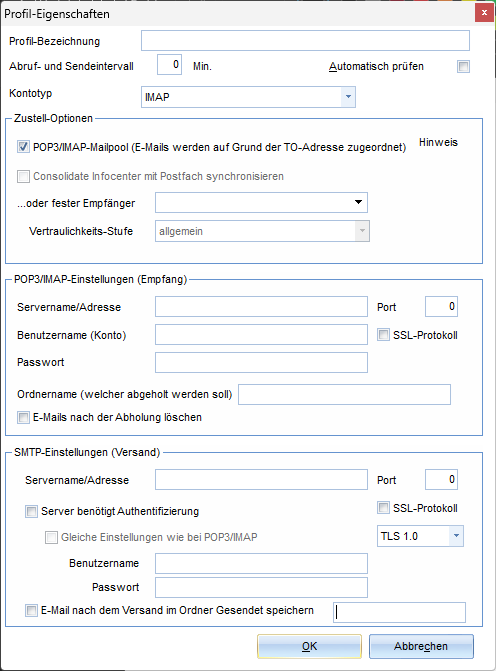Uncheck the POP3/IMAP-Mailpool checkbox
This screenshot has height=671, width=496.
click(x=23, y=147)
